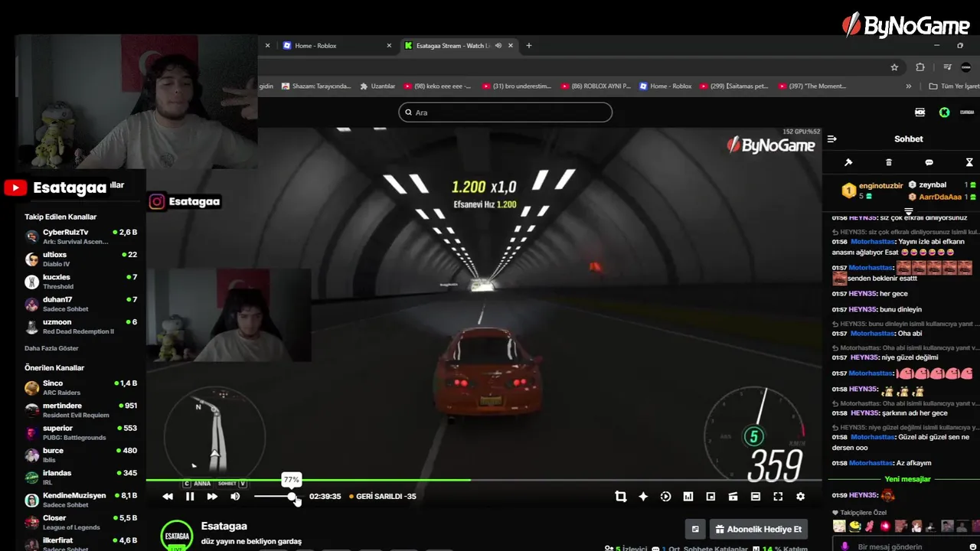Pause the stream with the pause button
Viewport: 980px width, 551px height.
pyautogui.click(x=190, y=497)
